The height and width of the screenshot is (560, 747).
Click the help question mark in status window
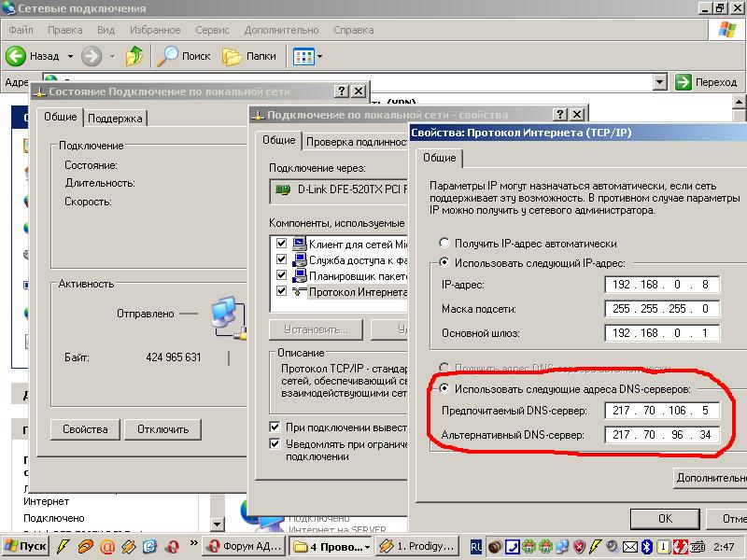(x=340, y=91)
